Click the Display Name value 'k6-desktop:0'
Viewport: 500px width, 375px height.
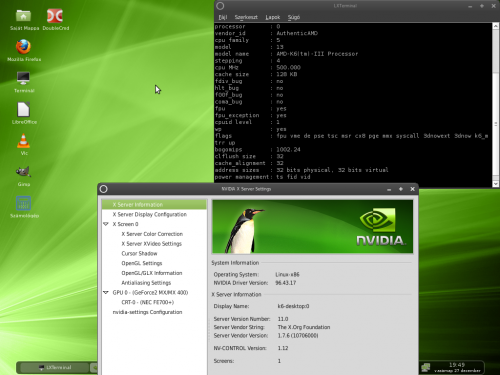coord(293,306)
